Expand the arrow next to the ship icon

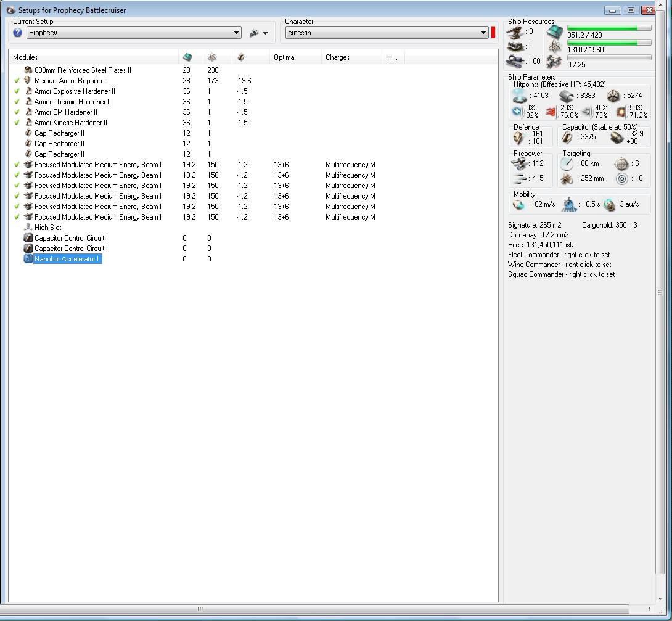pyautogui.click(x=265, y=33)
